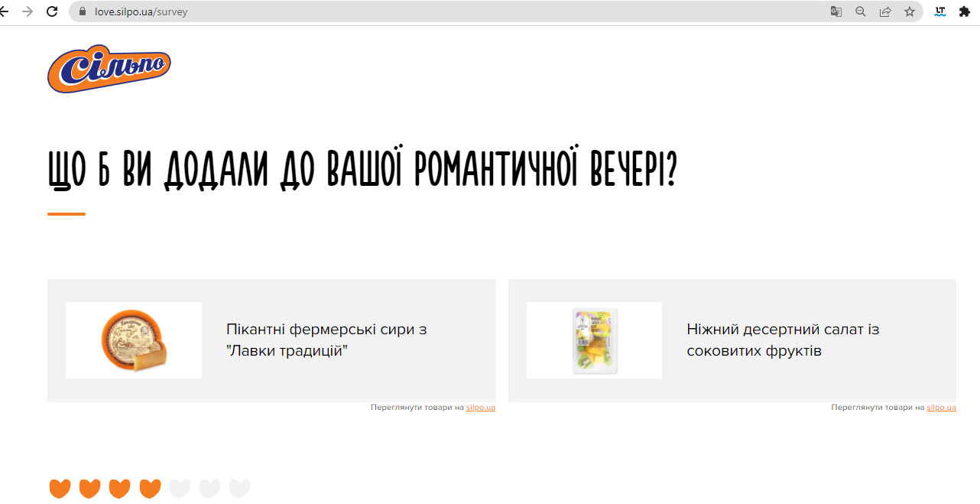Click the Сільпо logo
The height and width of the screenshot is (504, 980).
coord(109,69)
